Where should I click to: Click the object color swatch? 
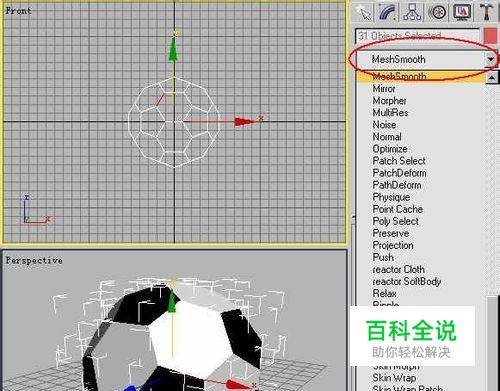click(x=491, y=36)
